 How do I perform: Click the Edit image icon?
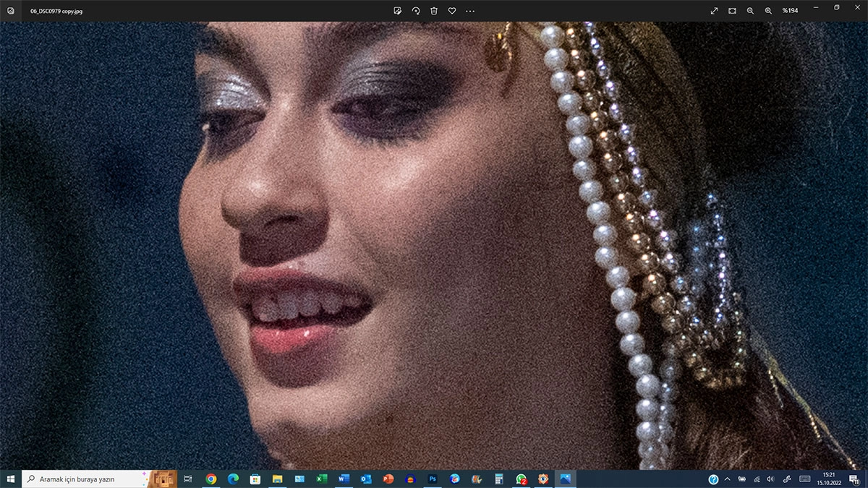(x=398, y=11)
